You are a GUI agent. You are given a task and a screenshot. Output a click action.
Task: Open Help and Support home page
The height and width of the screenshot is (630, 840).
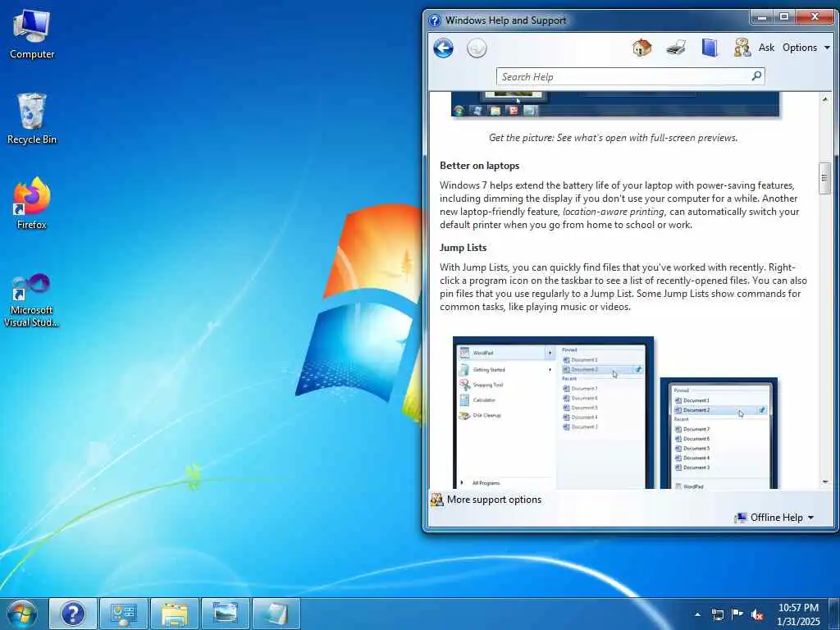pyautogui.click(x=641, y=48)
